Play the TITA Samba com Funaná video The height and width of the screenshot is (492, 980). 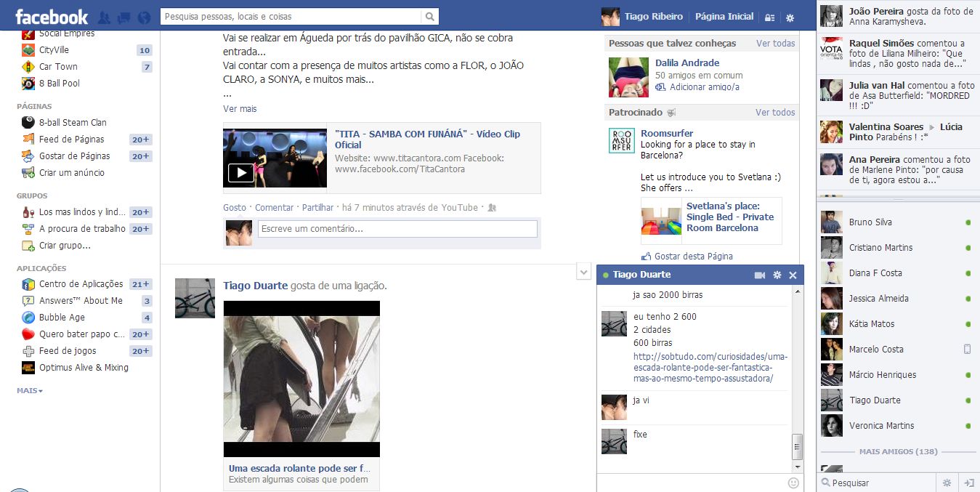[241, 173]
